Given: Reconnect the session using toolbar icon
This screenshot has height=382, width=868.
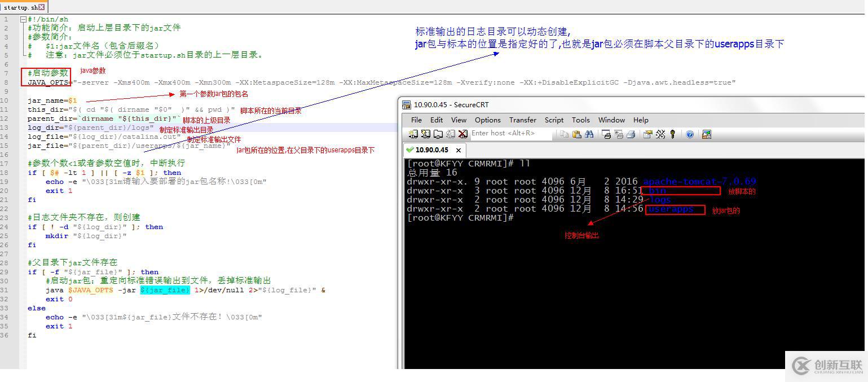Looking at the screenshot, I should click(x=450, y=134).
